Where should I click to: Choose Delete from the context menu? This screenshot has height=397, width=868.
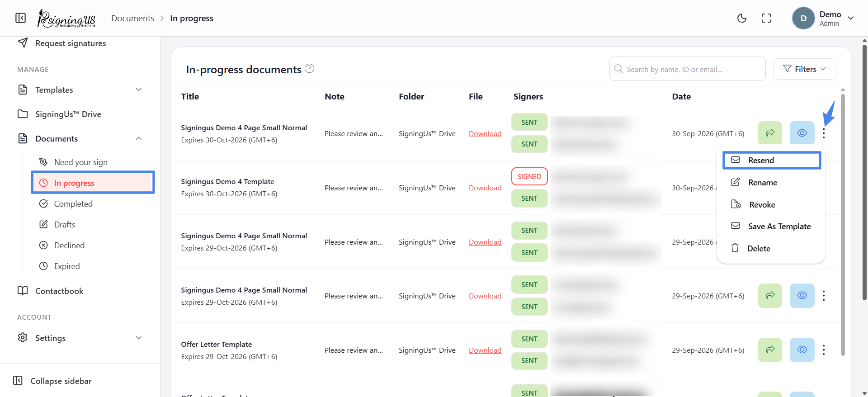click(772, 248)
